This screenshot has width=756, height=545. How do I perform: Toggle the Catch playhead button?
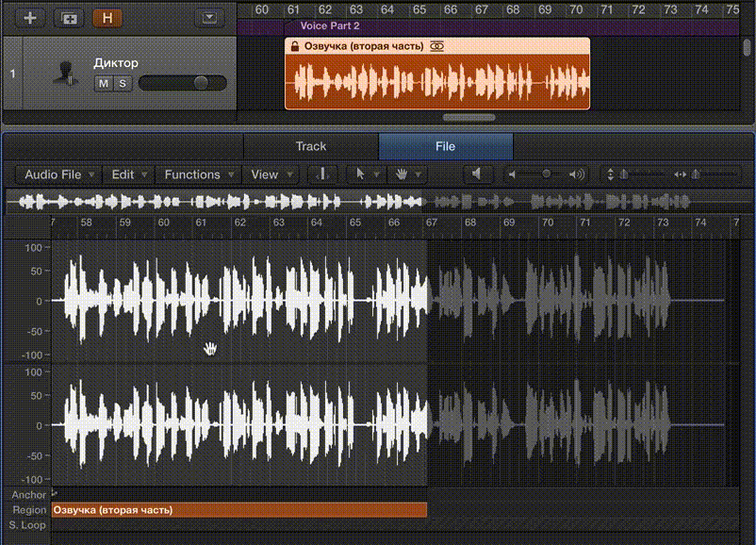(x=322, y=174)
